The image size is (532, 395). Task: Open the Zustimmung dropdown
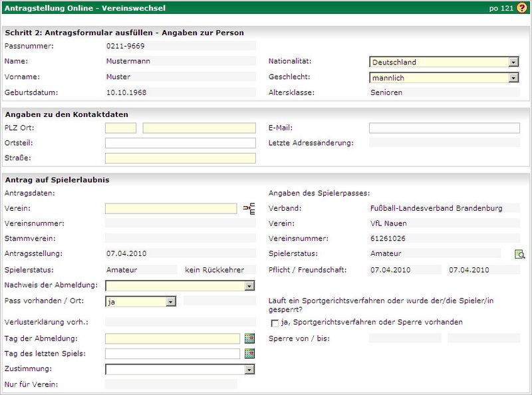(249, 369)
